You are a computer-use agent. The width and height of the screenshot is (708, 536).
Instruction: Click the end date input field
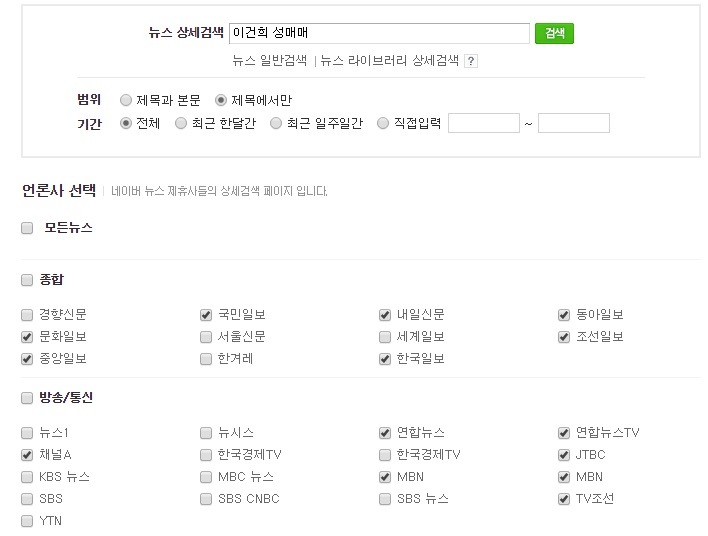574,123
